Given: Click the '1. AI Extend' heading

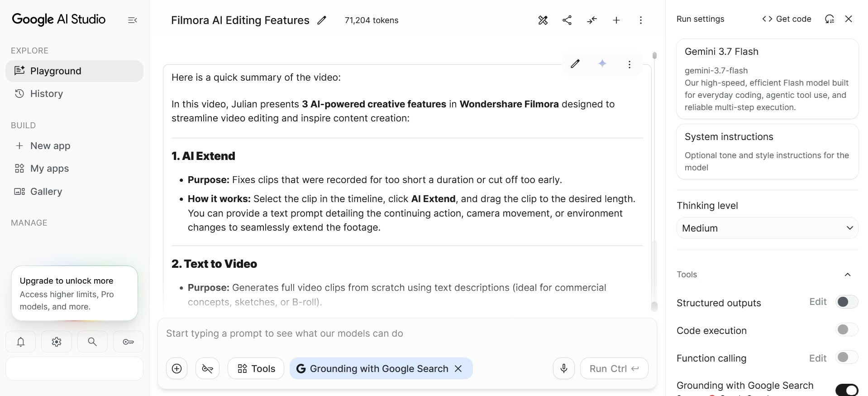Looking at the screenshot, I should tap(203, 156).
